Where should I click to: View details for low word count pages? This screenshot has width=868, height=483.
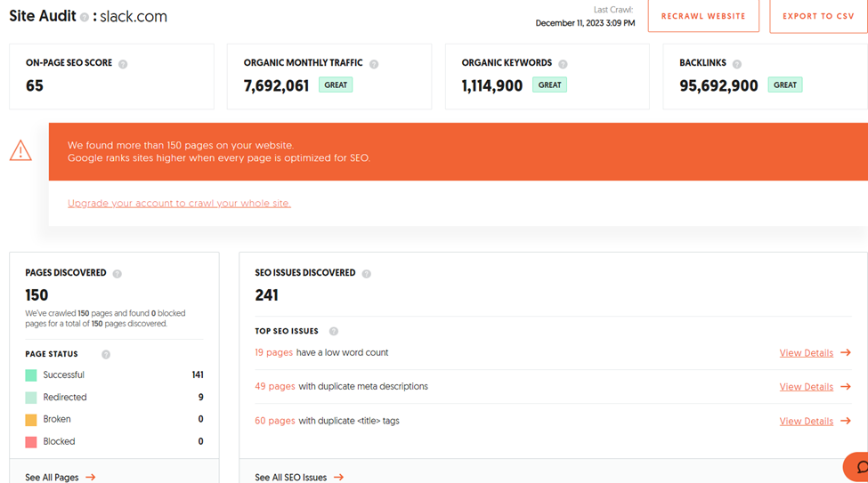[806, 353]
